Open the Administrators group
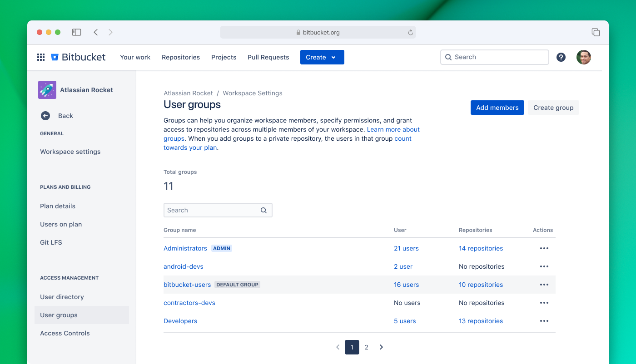Screen dimensions: 636x364 tap(185, 248)
